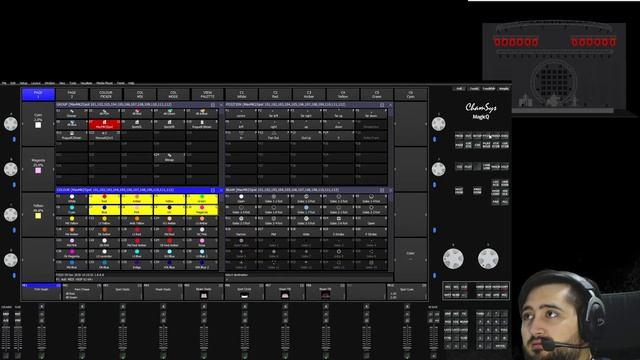Maximize the Position window
The height and width of the screenshot is (360, 640).
[382, 105]
